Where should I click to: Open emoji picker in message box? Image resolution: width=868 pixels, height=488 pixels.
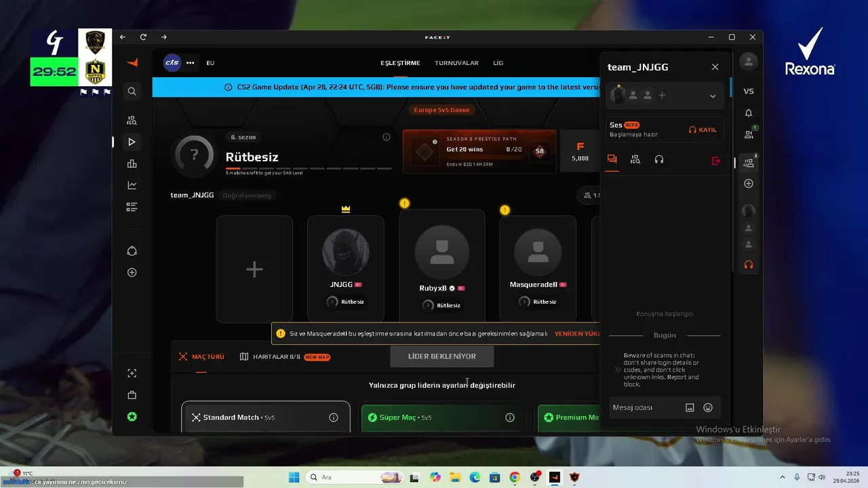tap(708, 407)
